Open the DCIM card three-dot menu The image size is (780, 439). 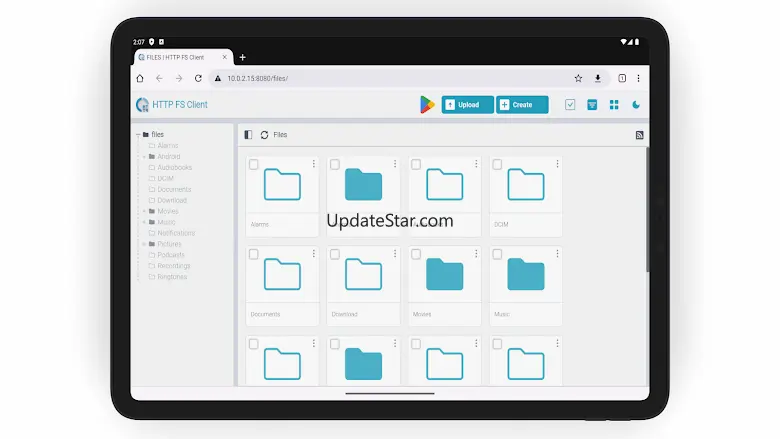[557, 164]
